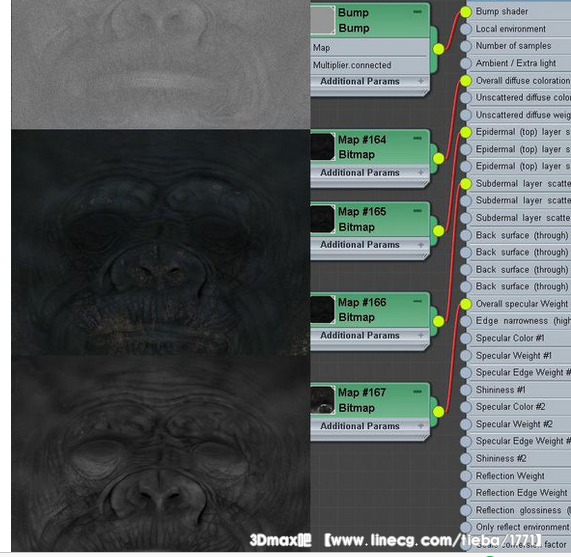Click the Shininess #2 input socket

466,459
